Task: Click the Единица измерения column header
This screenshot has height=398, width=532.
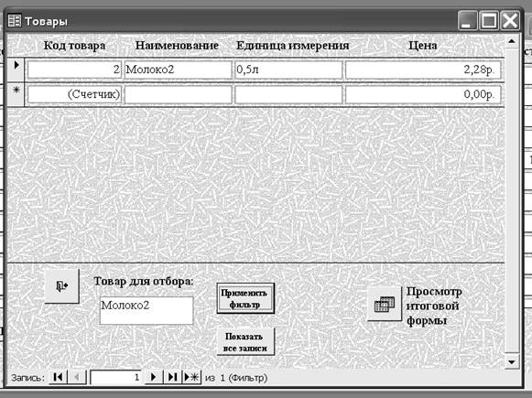Action: tap(292, 46)
